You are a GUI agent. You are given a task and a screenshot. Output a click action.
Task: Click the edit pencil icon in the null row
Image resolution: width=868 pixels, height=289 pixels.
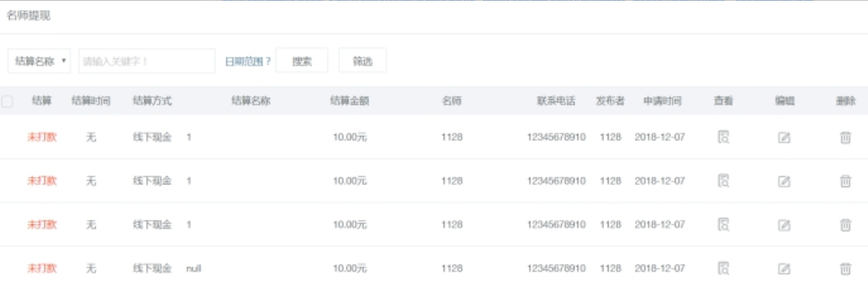pyautogui.click(x=784, y=269)
